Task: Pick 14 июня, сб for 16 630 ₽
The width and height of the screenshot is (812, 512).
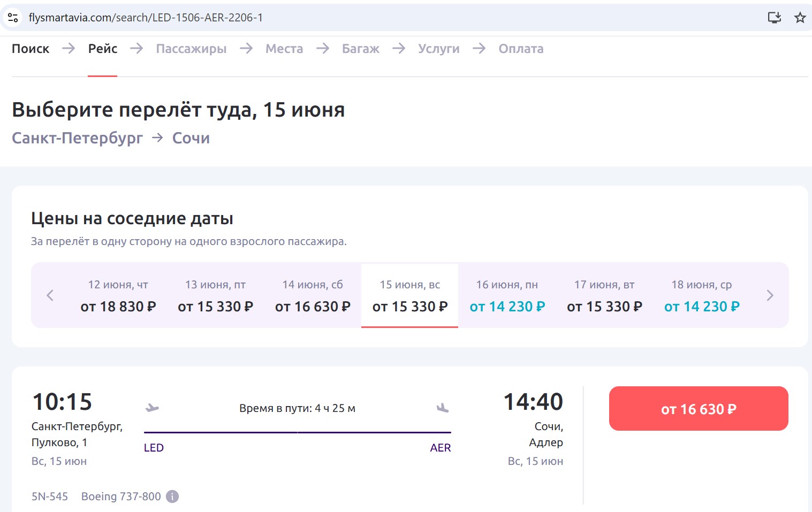Action: pyautogui.click(x=313, y=295)
